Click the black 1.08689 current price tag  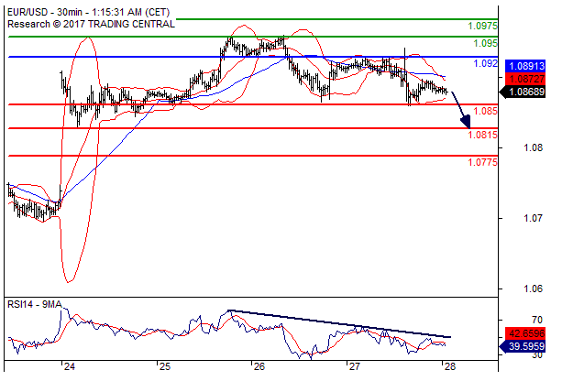pos(523,92)
